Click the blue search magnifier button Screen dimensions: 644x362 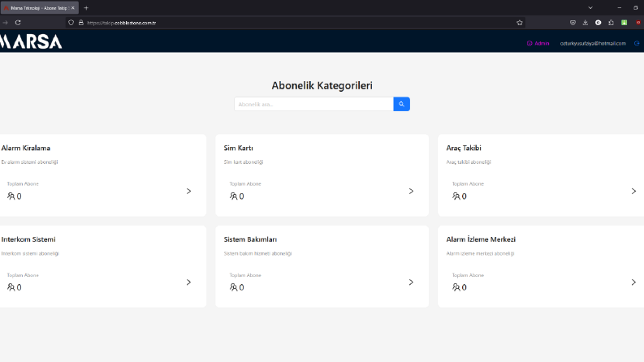(x=401, y=104)
